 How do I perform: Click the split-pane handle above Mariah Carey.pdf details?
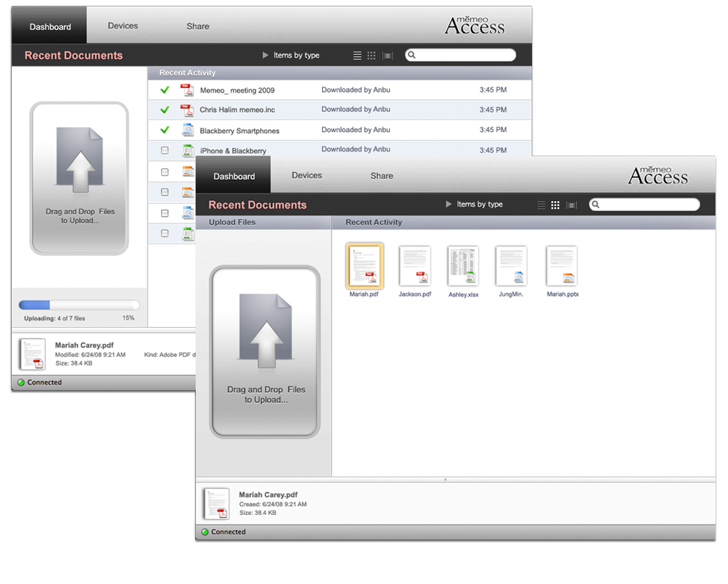(x=446, y=479)
